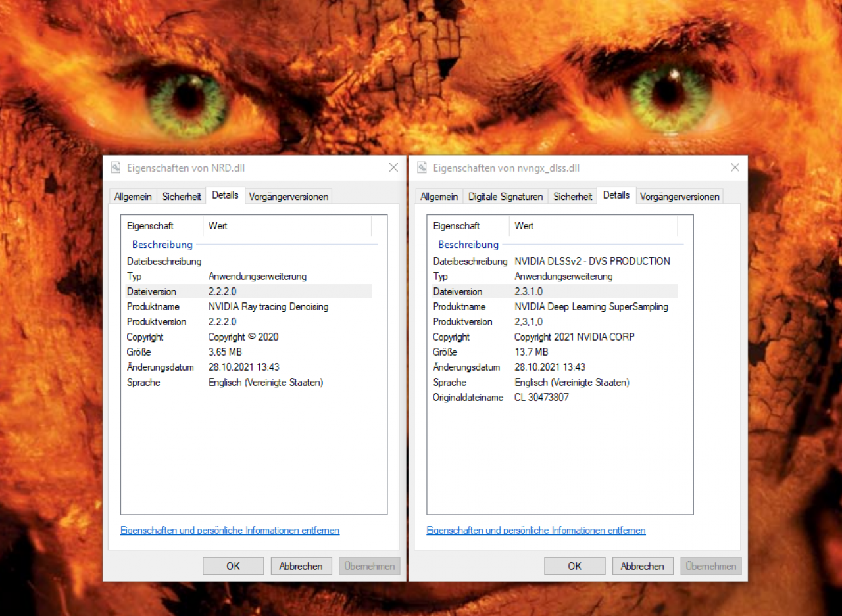Select Typ Anwendungserweiterung row in nvngx_dlss.dll window
This screenshot has width=842, height=616.
[x=555, y=276]
